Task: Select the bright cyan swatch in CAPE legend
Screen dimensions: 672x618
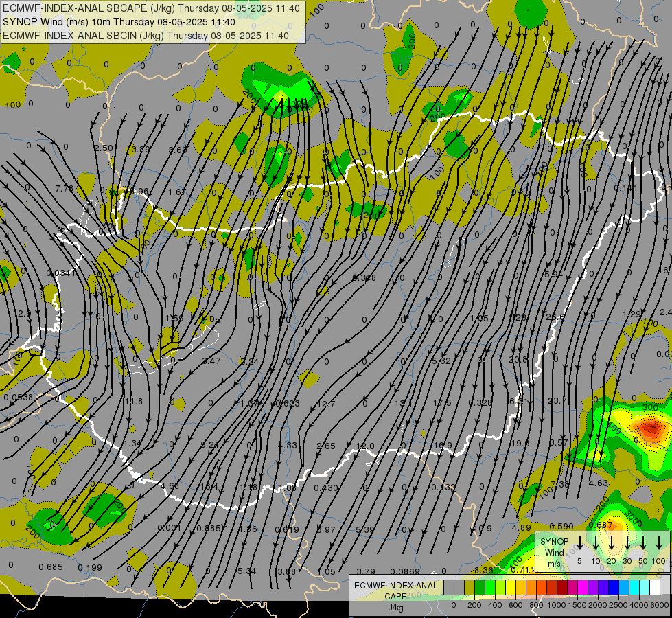Action: coord(634,588)
